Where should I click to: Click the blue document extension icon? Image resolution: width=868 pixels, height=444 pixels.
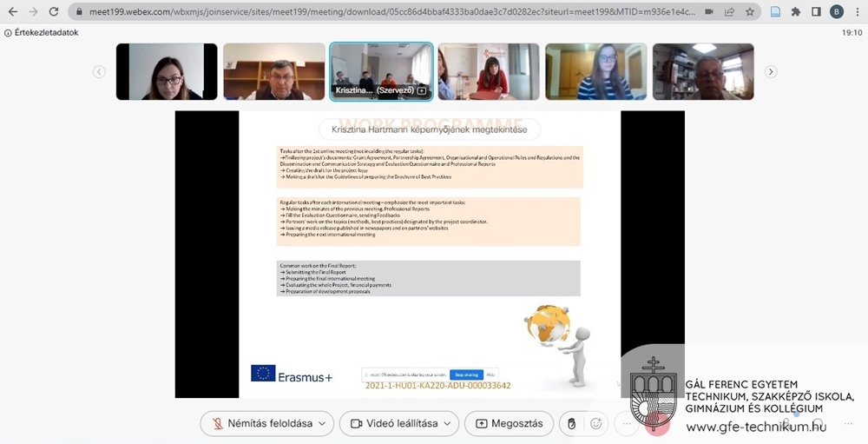point(775,11)
